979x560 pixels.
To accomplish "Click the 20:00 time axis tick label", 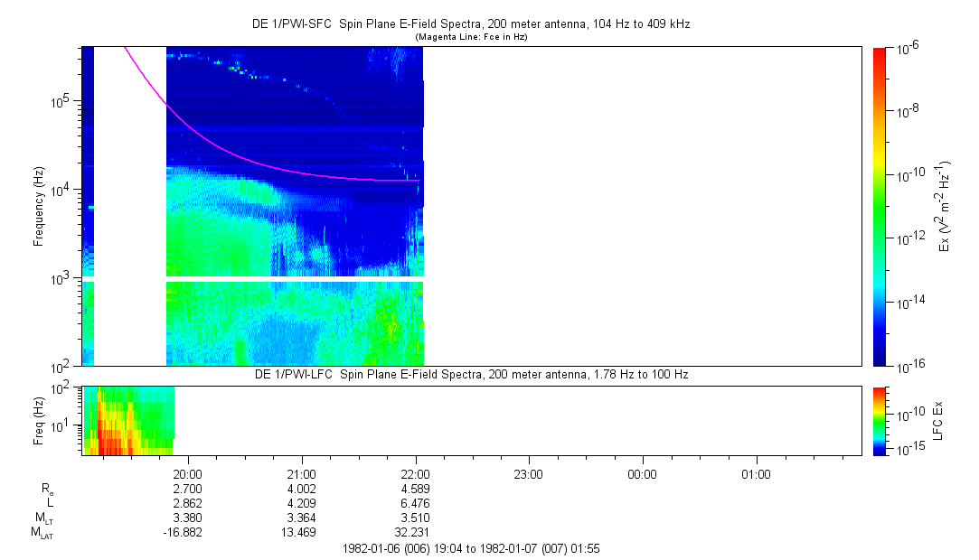I will 187,473.
